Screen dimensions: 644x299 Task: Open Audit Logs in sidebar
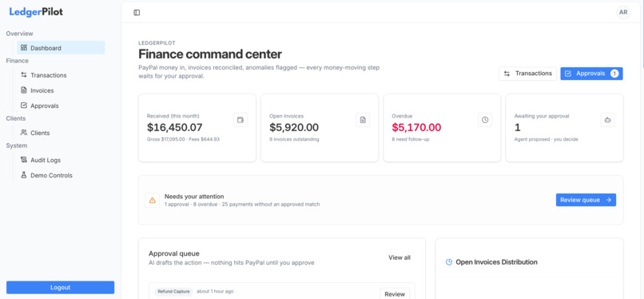(61, 160)
